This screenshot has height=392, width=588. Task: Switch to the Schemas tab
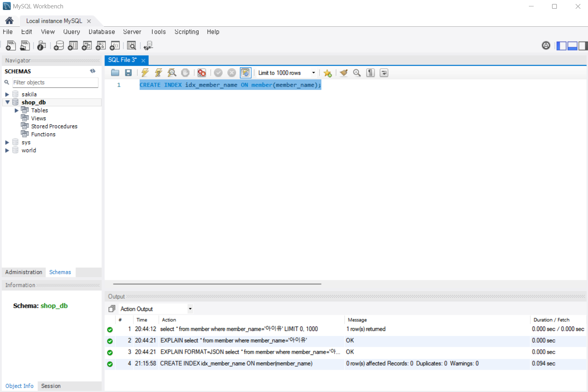[x=60, y=272]
